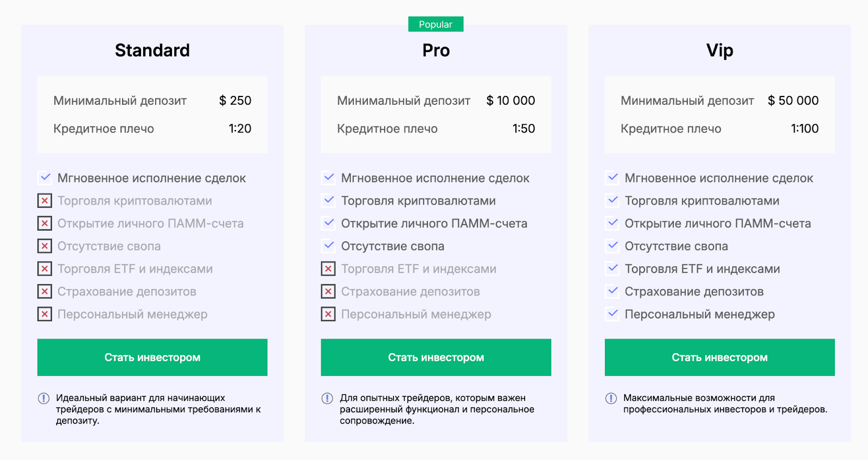This screenshot has width=868, height=460.
Task: Select the checkmark for 'Отсутствие свопа' in Pro
Action: click(x=329, y=246)
